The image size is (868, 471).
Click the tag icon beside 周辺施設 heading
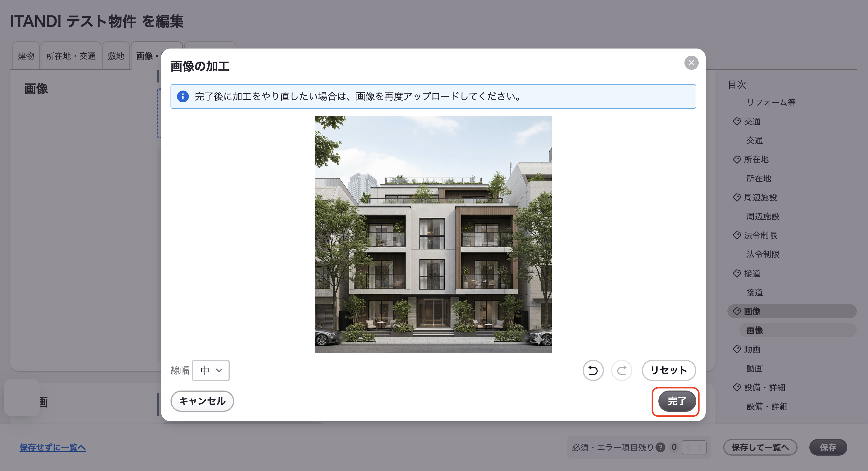(737, 197)
